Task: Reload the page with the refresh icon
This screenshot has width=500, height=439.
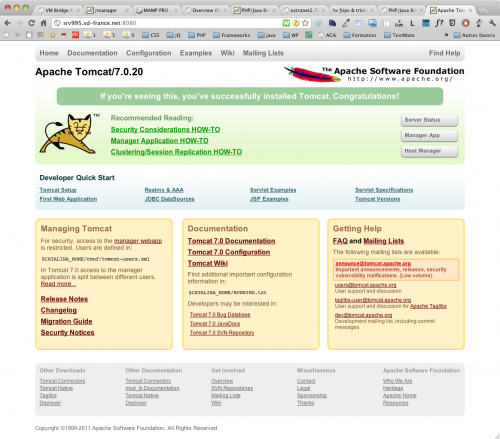Action: [32, 23]
